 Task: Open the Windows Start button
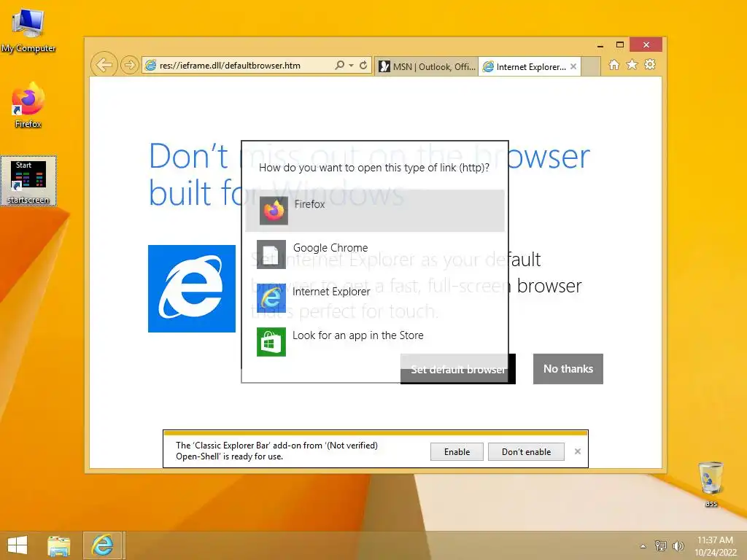(x=18, y=545)
